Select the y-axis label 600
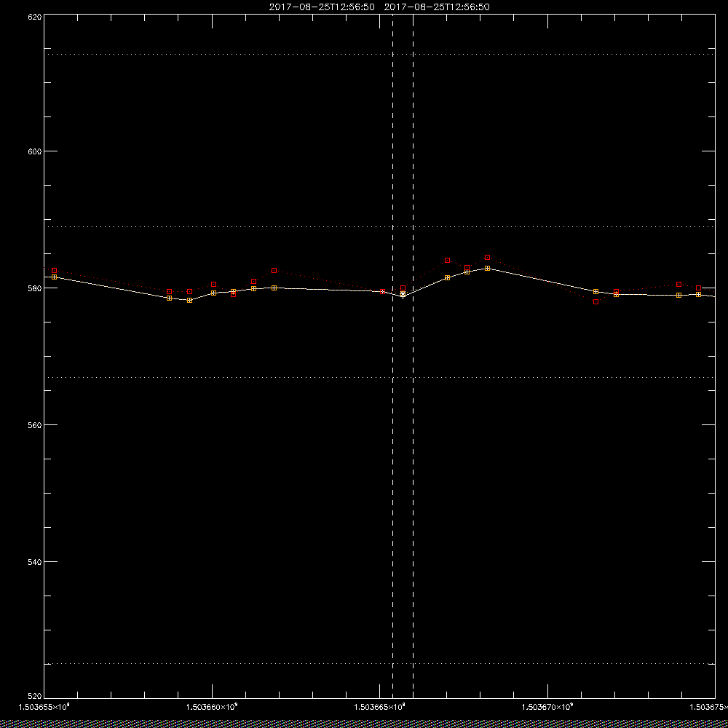The height and width of the screenshot is (728, 728). (35, 151)
